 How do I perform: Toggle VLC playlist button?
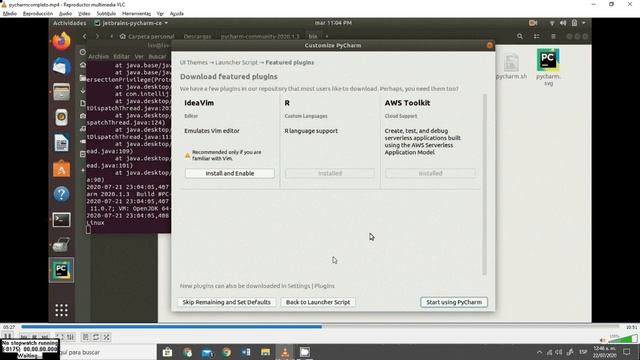(85, 337)
